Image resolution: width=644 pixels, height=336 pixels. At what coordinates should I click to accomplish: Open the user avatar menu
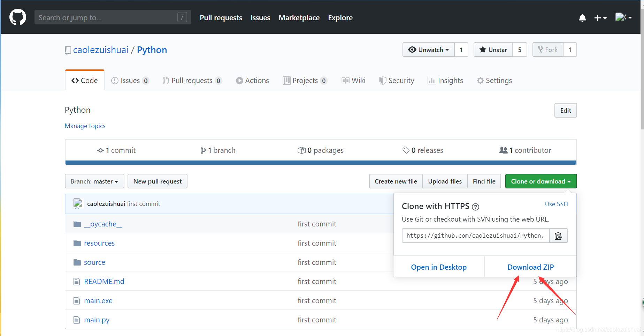[623, 17]
